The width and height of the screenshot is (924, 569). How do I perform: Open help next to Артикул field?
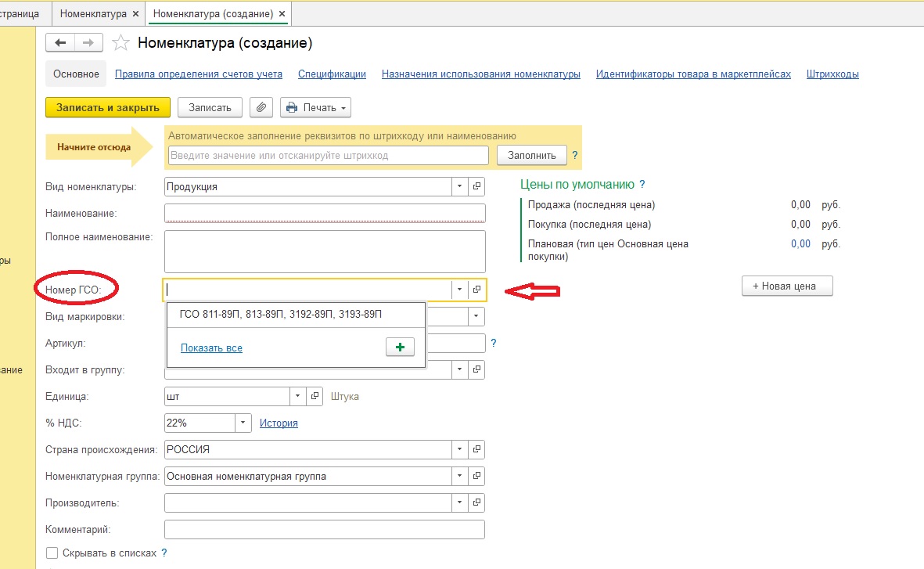coord(493,343)
